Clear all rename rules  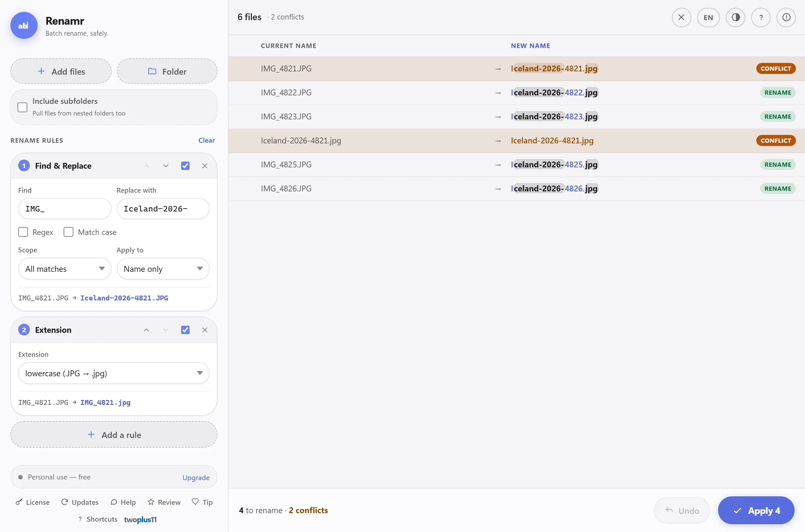206,140
